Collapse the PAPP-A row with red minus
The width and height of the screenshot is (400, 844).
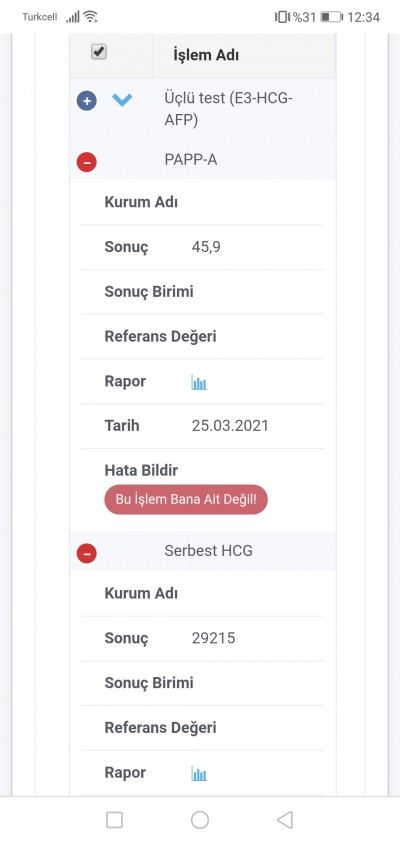pyautogui.click(x=87, y=161)
